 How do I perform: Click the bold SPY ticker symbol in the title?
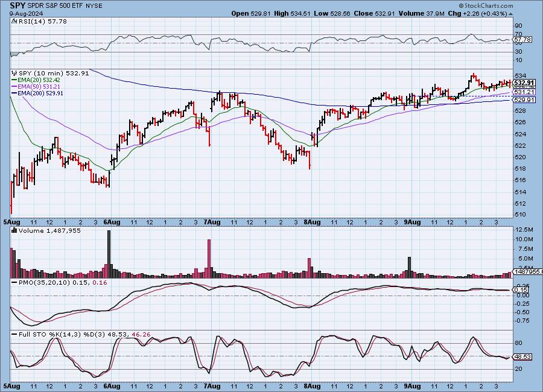(x=17, y=5)
